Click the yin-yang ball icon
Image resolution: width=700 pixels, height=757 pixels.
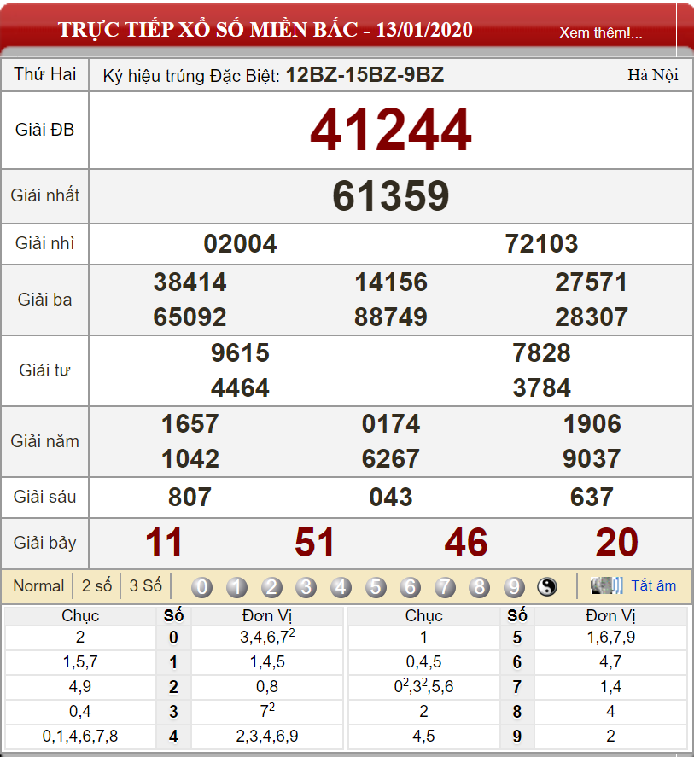pos(547,587)
